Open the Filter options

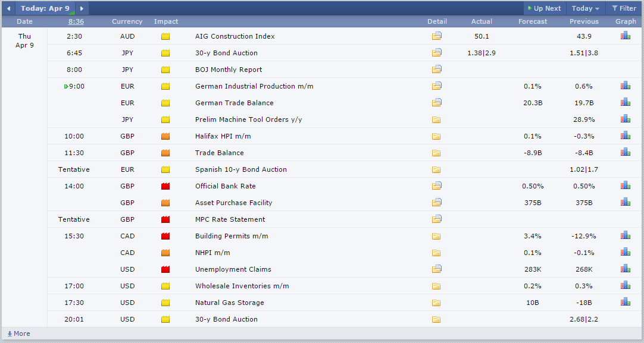point(624,8)
